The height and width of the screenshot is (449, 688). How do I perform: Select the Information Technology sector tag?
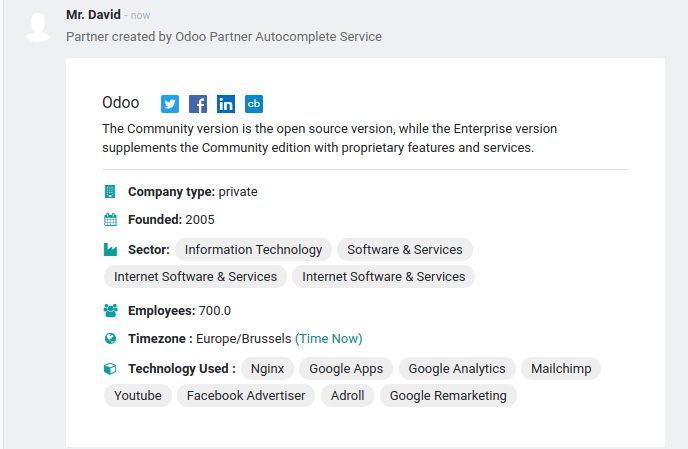click(253, 249)
